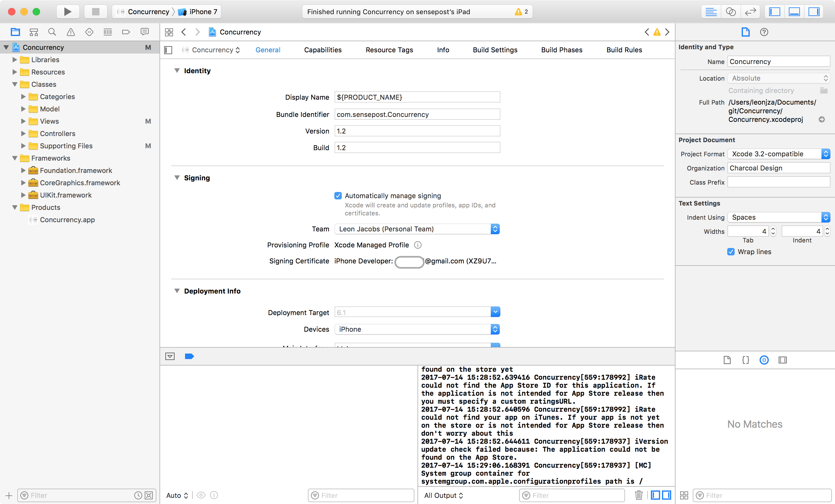Viewport: 835px width, 504px height.
Task: Click the provisioning profile info button
Action: (418, 245)
